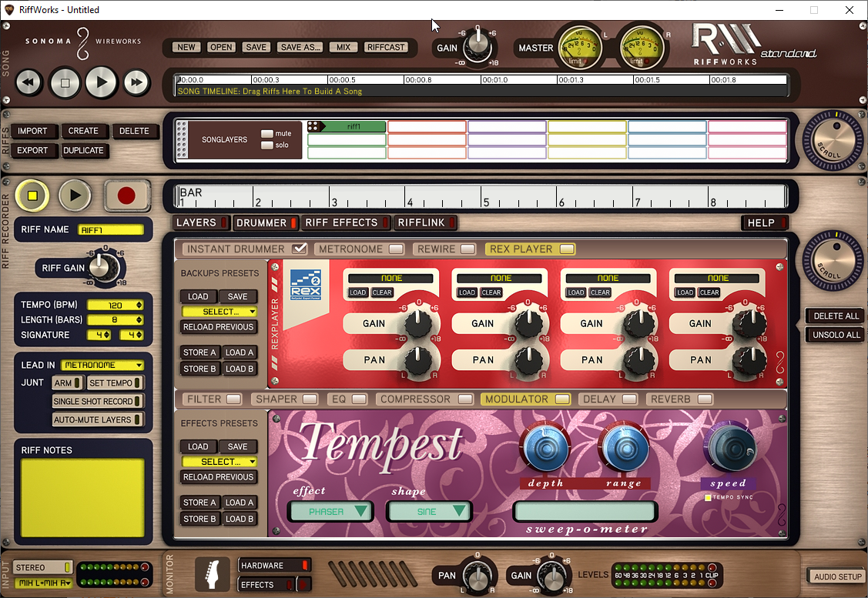Open Backups Presets Select dropdown
Viewport: 868px width, 598px height.
tap(220, 312)
